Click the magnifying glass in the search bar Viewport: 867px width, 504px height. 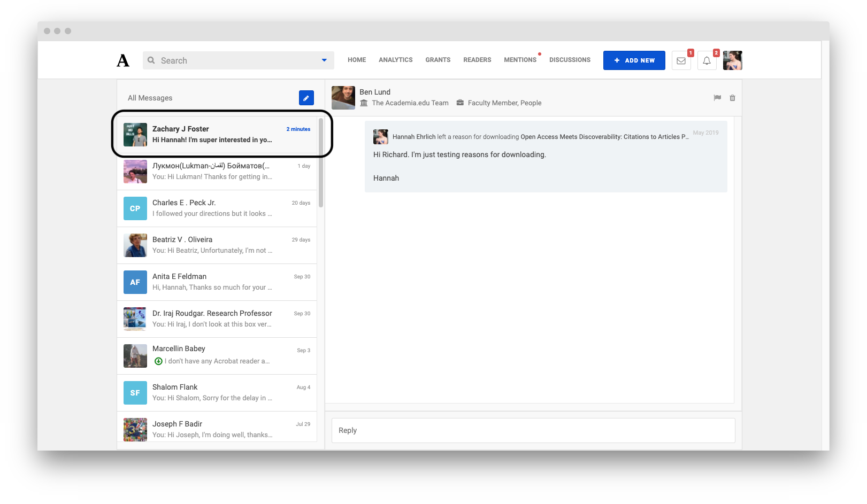pyautogui.click(x=151, y=60)
